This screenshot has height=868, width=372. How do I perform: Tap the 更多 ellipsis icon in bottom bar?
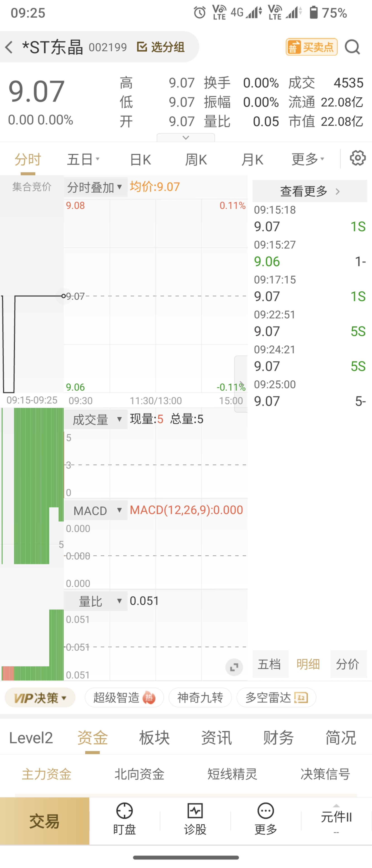[x=266, y=811]
